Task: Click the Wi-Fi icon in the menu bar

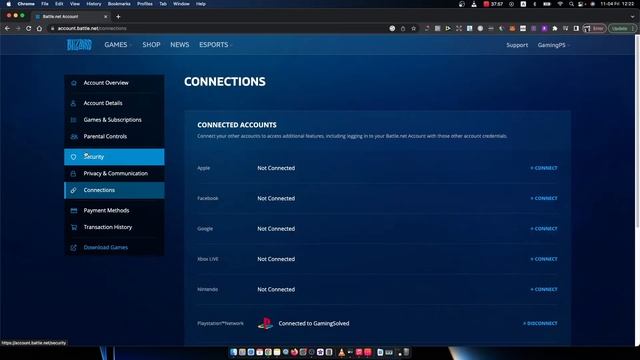Action: tap(560, 4)
